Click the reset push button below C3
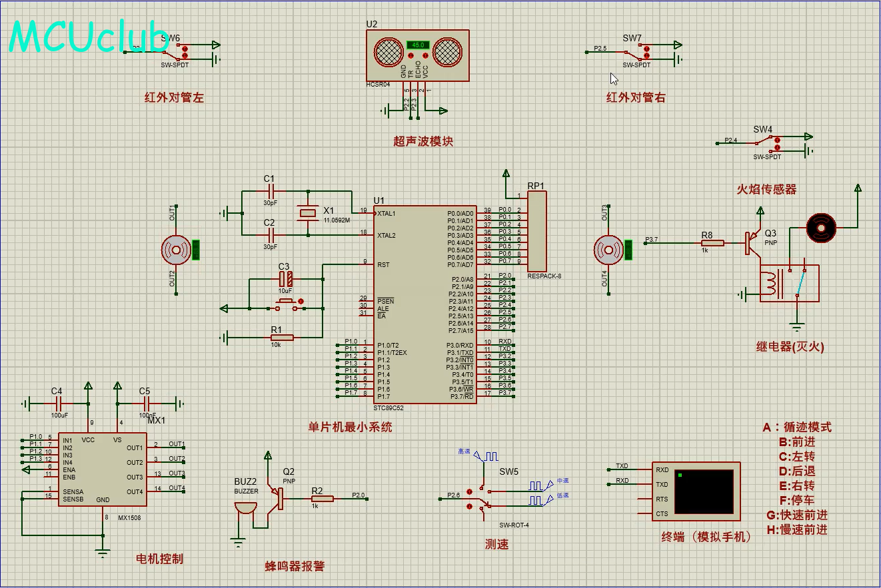This screenshot has height=588, width=881. point(287,305)
